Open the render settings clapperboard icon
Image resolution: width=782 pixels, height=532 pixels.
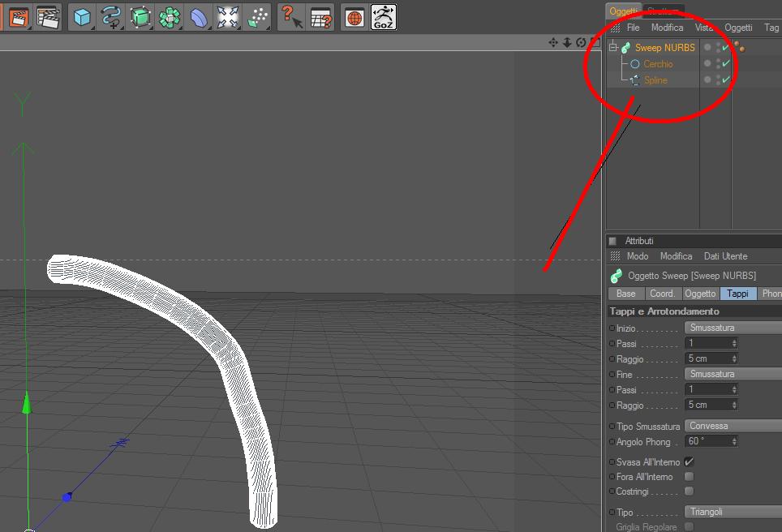(x=48, y=18)
